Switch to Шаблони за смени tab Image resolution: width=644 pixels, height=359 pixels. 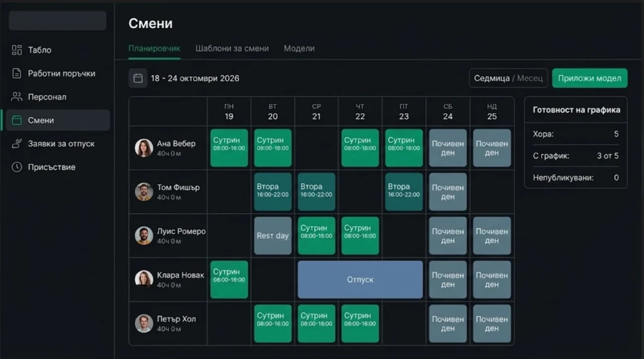(232, 48)
